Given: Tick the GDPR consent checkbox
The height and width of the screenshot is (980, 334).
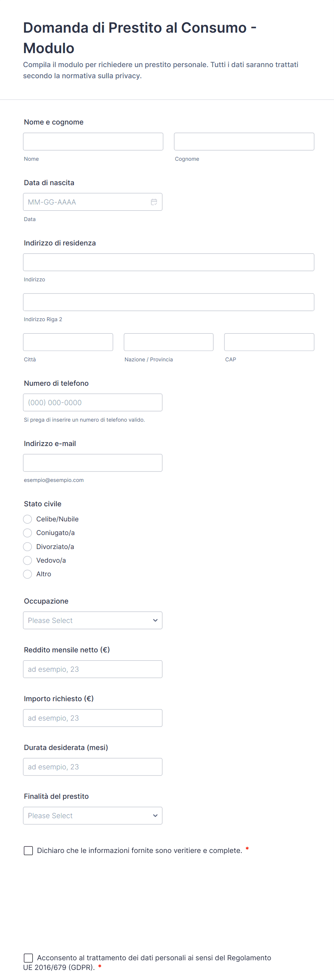Looking at the screenshot, I should 28,958.
